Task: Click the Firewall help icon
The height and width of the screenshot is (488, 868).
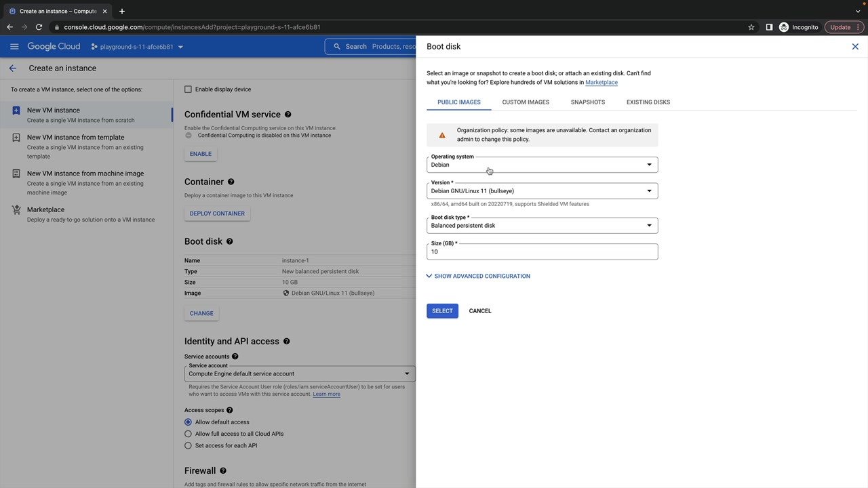Action: (x=222, y=470)
